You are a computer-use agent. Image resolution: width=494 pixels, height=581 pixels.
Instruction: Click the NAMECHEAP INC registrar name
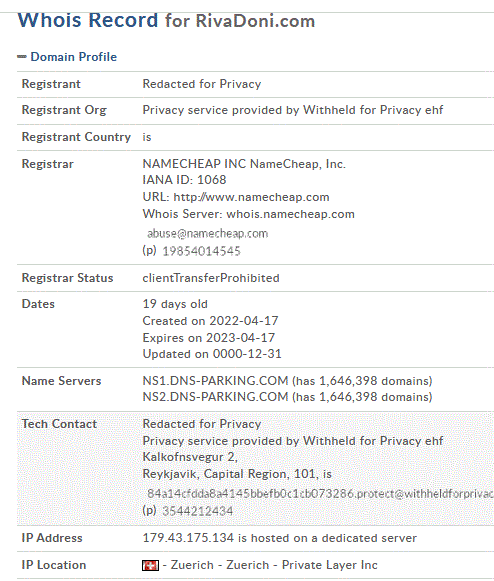coord(195,164)
